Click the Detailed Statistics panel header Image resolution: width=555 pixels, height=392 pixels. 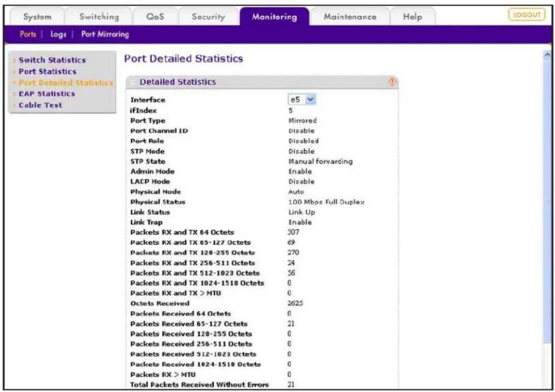coord(262,82)
